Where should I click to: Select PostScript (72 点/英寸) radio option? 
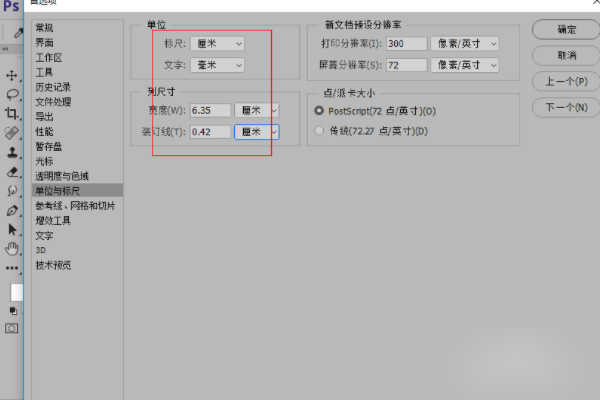tap(319, 111)
